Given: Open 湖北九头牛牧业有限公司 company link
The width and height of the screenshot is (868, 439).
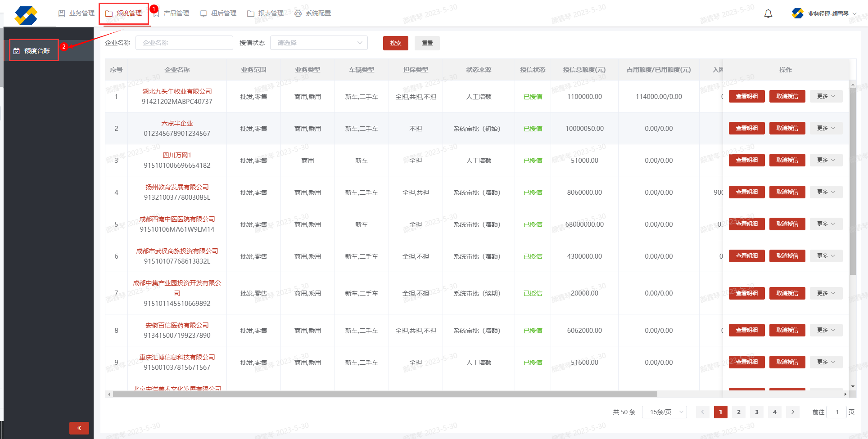Looking at the screenshot, I should click(x=177, y=91).
